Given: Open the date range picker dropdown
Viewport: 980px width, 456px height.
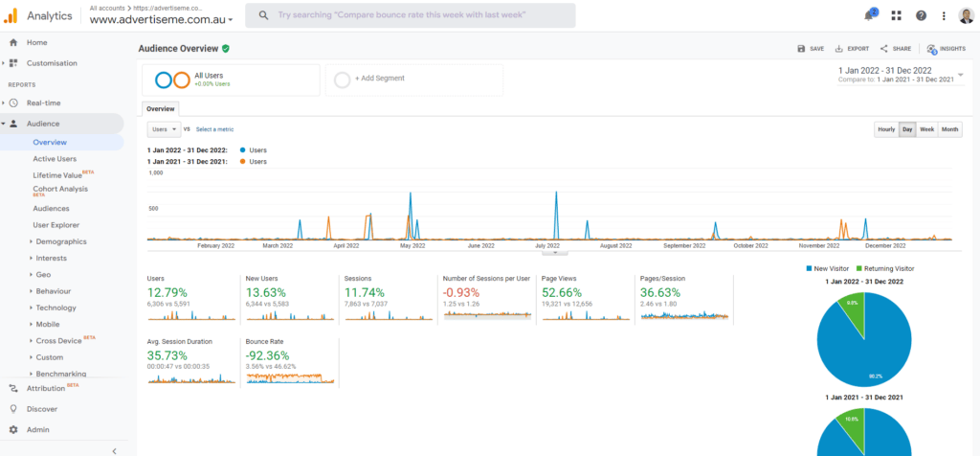Looking at the screenshot, I should coord(961,75).
